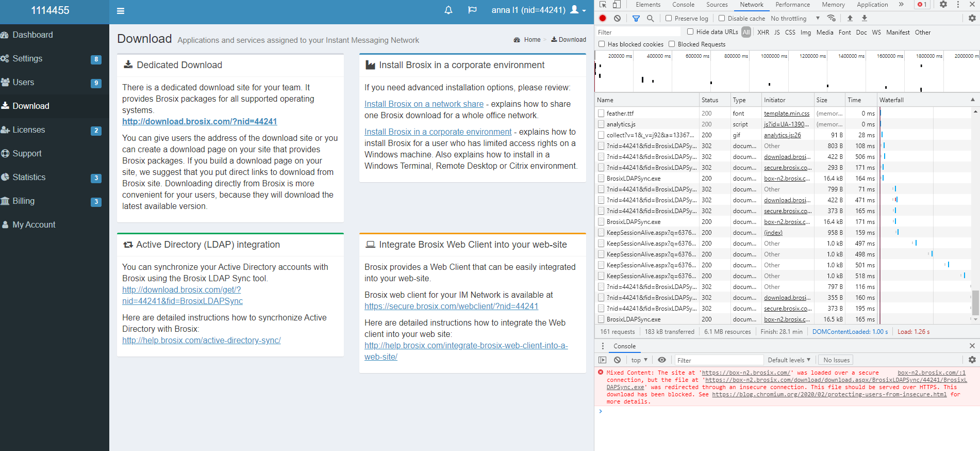980x451 pixels.
Task: Stop recording the network log
Action: (603, 18)
